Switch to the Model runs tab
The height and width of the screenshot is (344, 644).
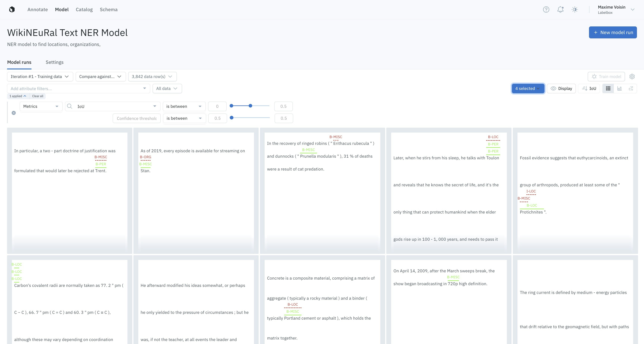pos(19,62)
